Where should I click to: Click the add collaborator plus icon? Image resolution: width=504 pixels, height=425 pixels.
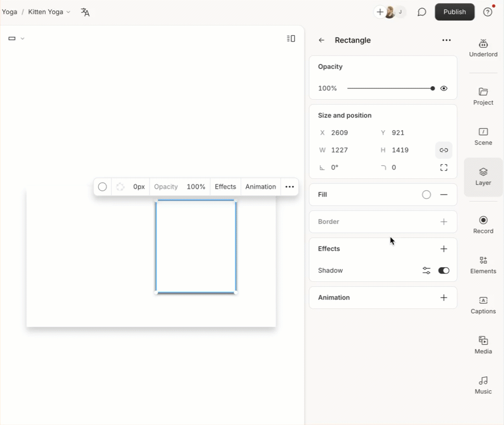[380, 12]
